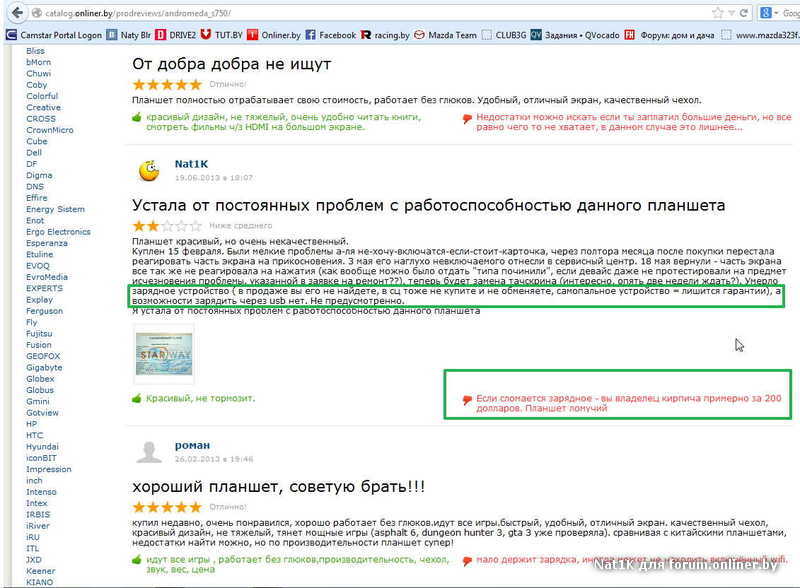
Task: Open the Naty Blr bookmark
Action: [129, 35]
